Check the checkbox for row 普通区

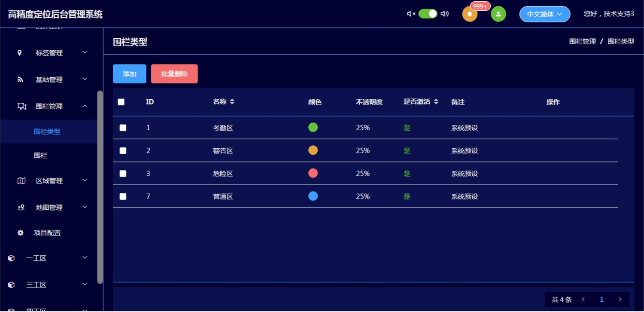123,196
